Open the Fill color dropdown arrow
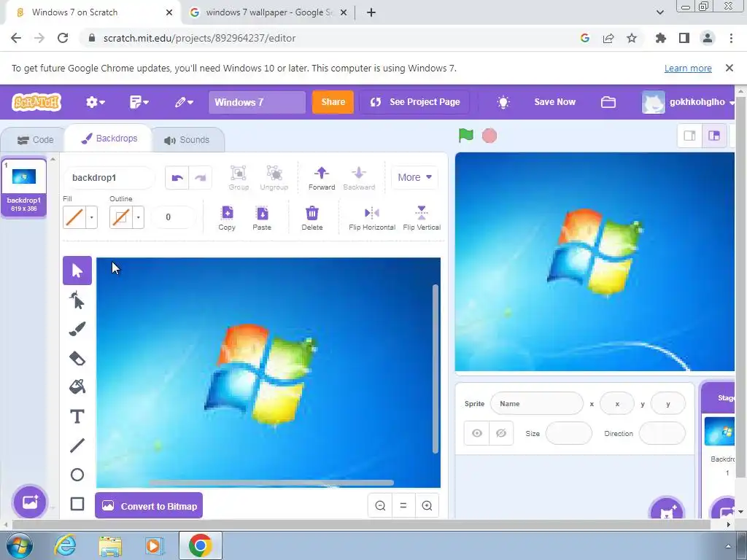Screen dimensions: 747x560 (x=92, y=217)
